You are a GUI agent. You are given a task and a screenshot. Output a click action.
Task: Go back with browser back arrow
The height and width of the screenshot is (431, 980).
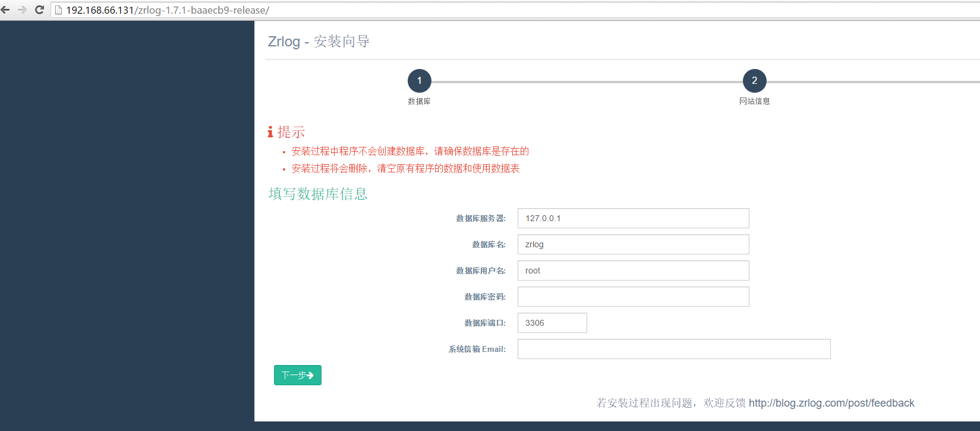click(x=5, y=10)
